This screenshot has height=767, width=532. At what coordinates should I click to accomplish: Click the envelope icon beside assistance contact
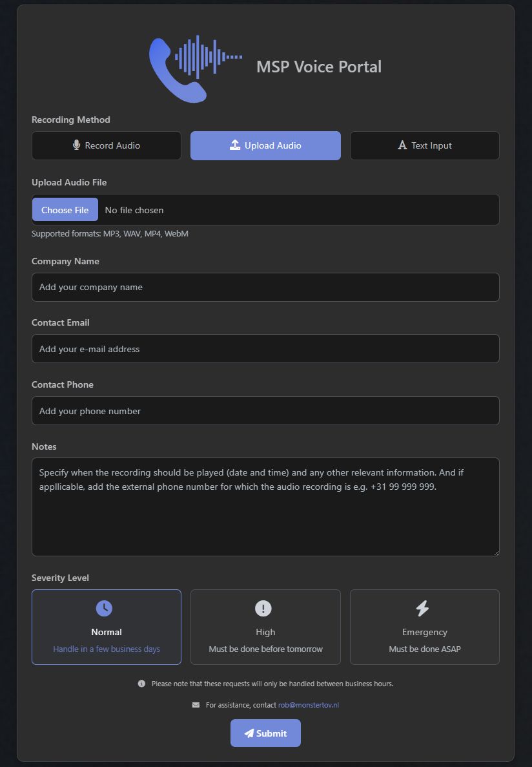coord(195,705)
